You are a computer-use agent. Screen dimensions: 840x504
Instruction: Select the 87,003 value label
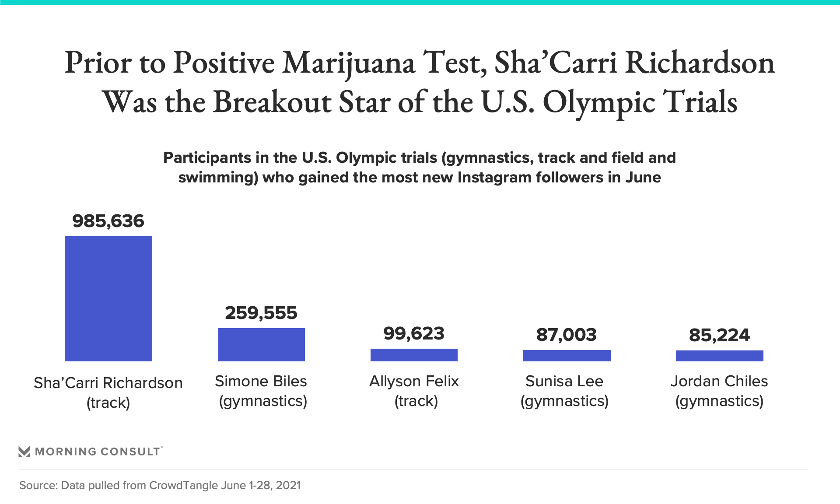tap(567, 335)
